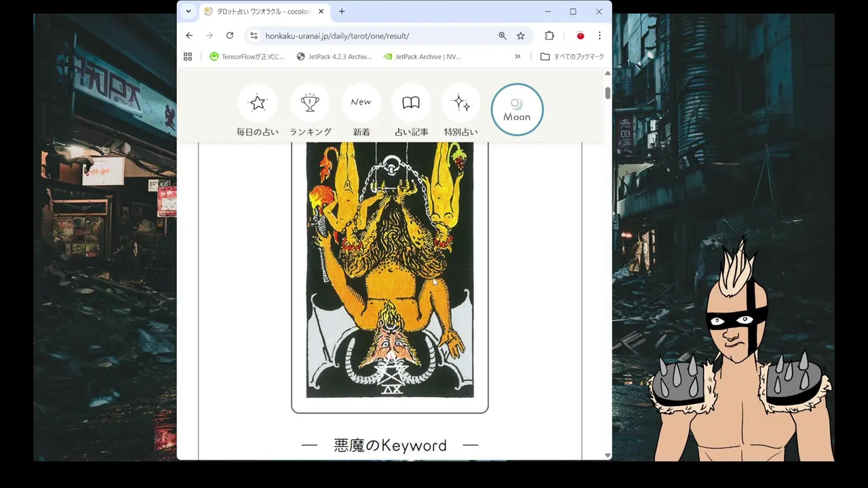Close the タロット占い ワンオラクル tab
Viewport: 868px width, 488px height.
pos(321,12)
